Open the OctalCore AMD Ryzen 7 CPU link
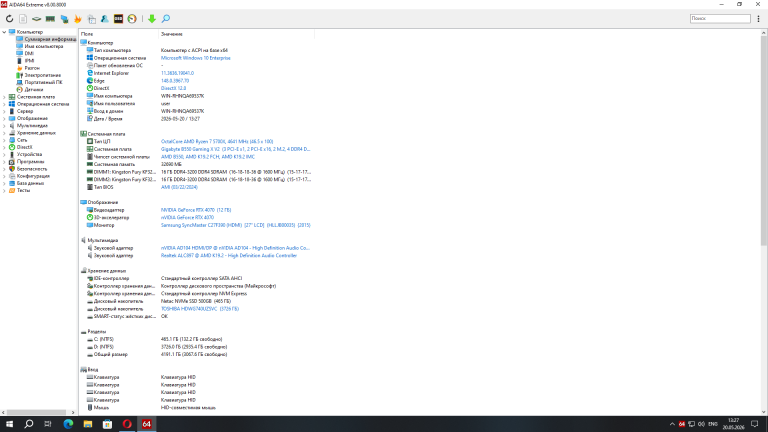Image resolution: width=768 pixels, height=432 pixels. [217, 142]
